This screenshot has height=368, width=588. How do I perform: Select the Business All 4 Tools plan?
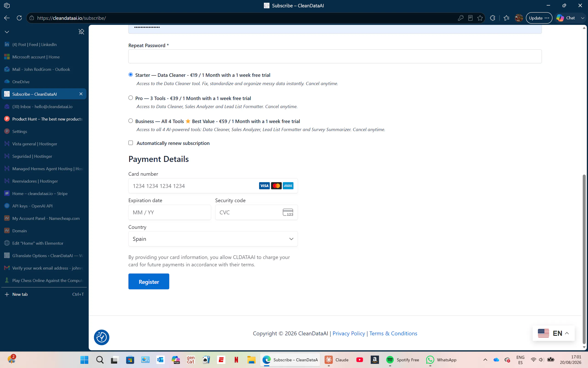click(131, 121)
